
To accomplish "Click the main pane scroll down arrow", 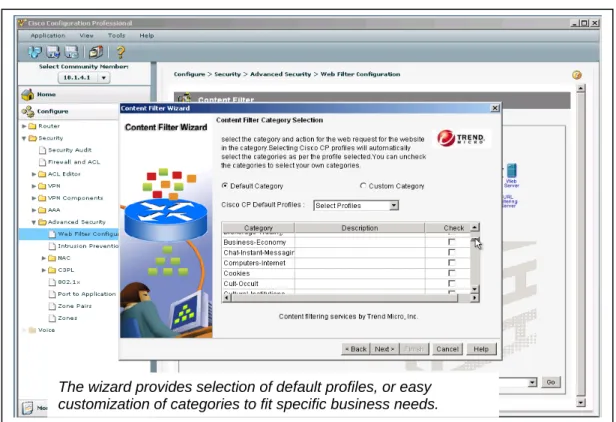I will pos(580,403).
